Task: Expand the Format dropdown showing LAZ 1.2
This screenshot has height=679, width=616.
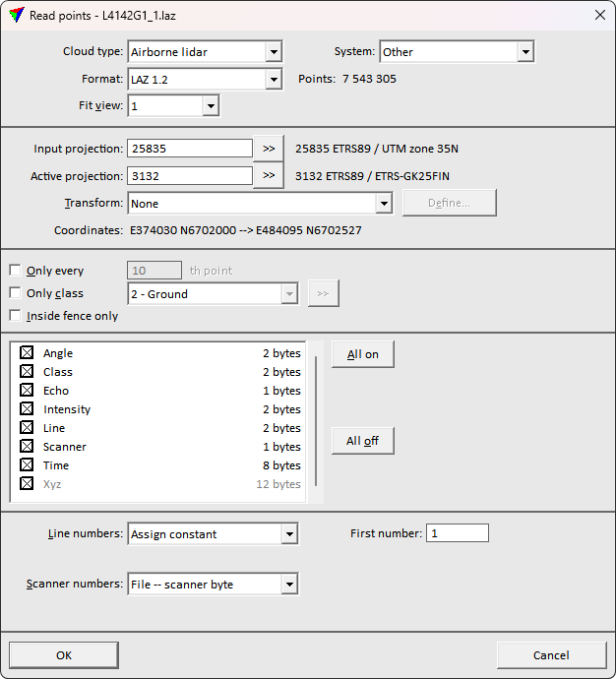Action: (206, 80)
